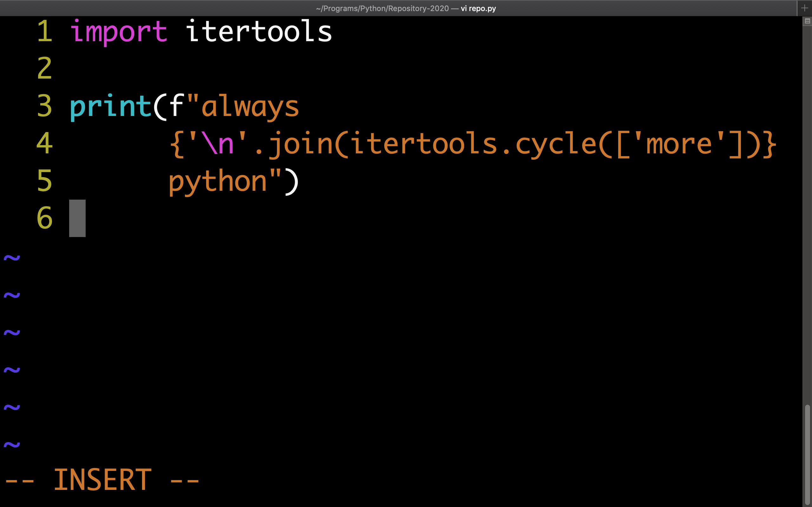This screenshot has height=507, width=812.
Task: Click line number 4 in the gutter
Action: [45, 144]
